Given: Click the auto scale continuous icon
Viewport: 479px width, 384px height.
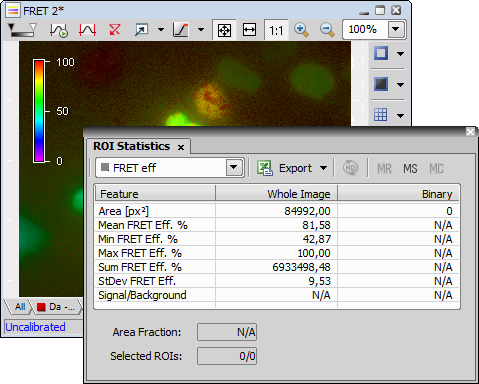Looking at the screenshot, I should [59, 30].
